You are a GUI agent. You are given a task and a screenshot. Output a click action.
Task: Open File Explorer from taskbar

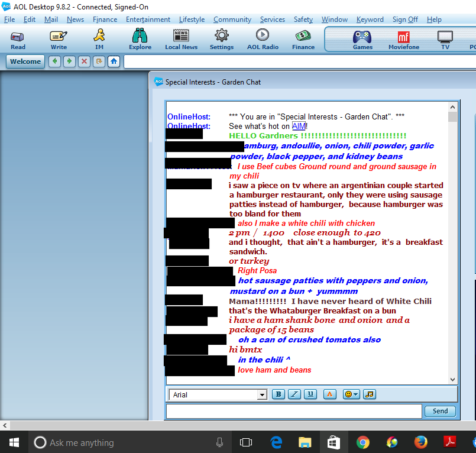coord(305,442)
